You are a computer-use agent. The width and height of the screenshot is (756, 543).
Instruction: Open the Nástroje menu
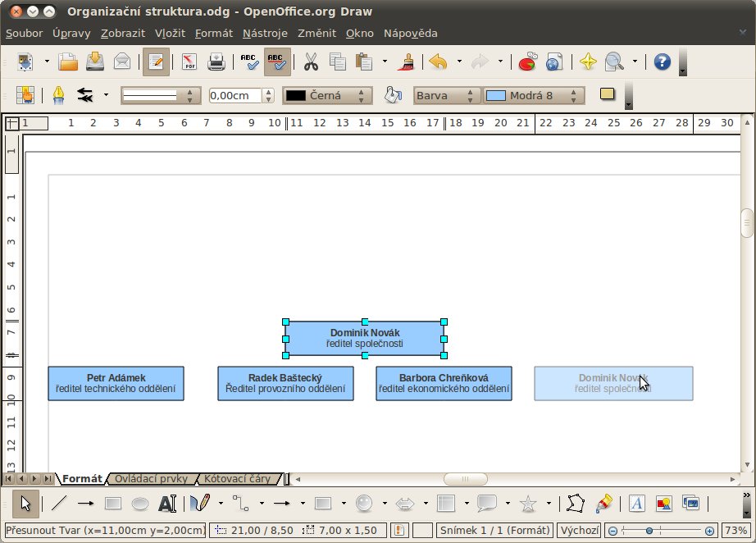[x=265, y=34]
